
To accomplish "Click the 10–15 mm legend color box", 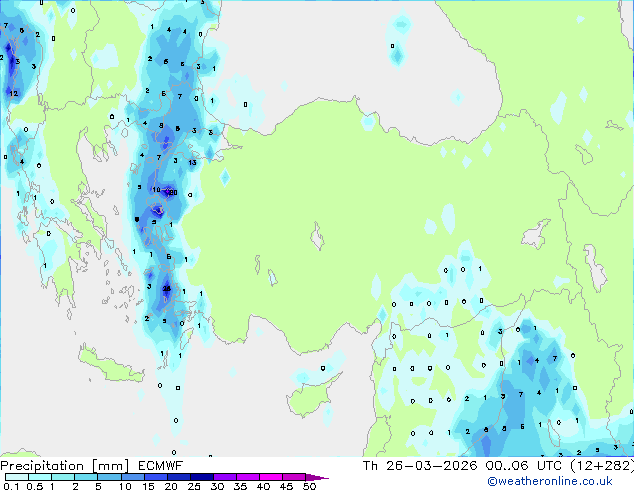I will click(x=132, y=477).
